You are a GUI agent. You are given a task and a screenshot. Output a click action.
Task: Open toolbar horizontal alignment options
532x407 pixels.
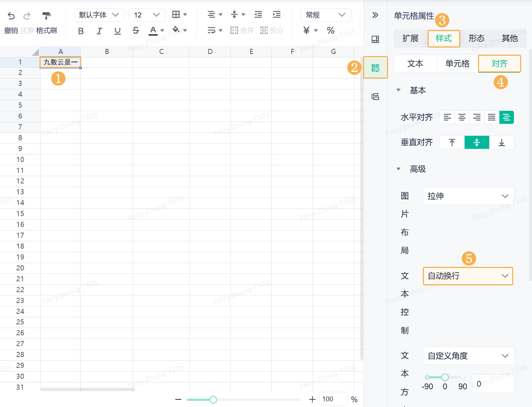coord(215,14)
